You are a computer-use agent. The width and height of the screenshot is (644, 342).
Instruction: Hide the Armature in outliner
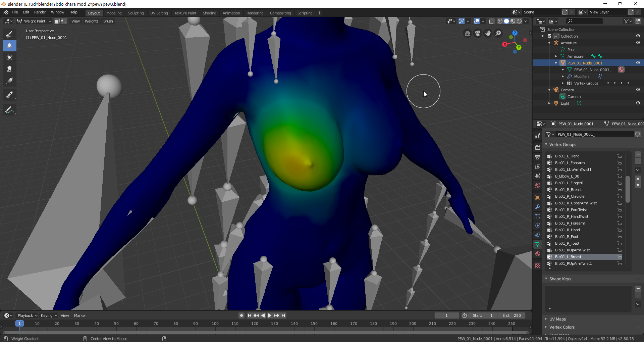pyautogui.click(x=638, y=43)
